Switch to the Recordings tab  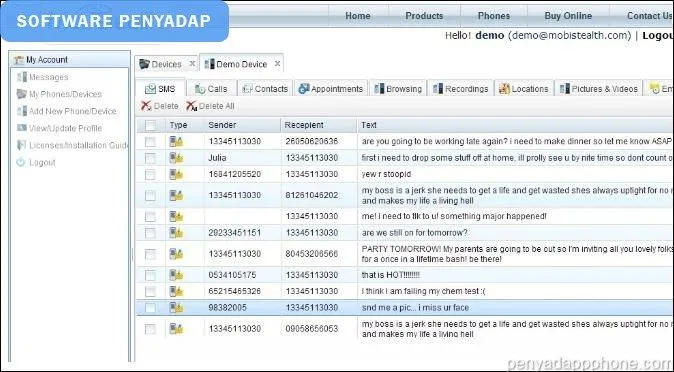point(461,89)
